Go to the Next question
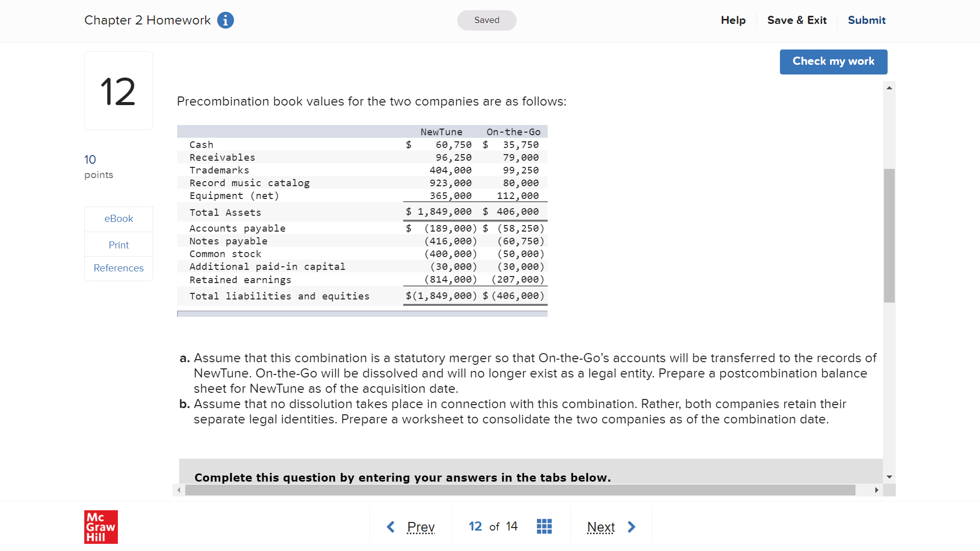 click(601, 527)
